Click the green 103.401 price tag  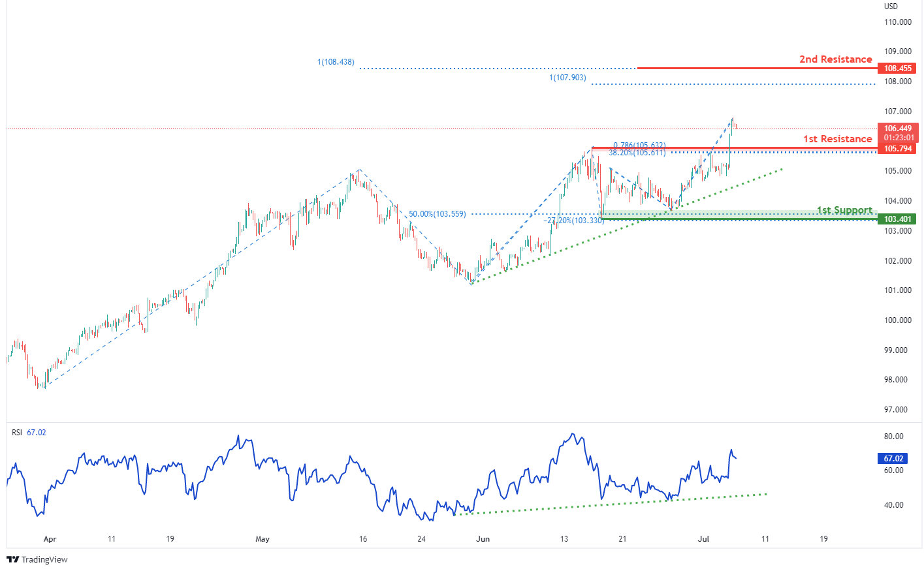[x=898, y=219]
